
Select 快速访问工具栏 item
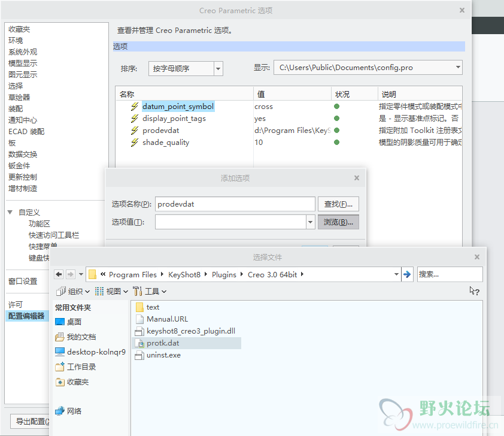pos(54,235)
